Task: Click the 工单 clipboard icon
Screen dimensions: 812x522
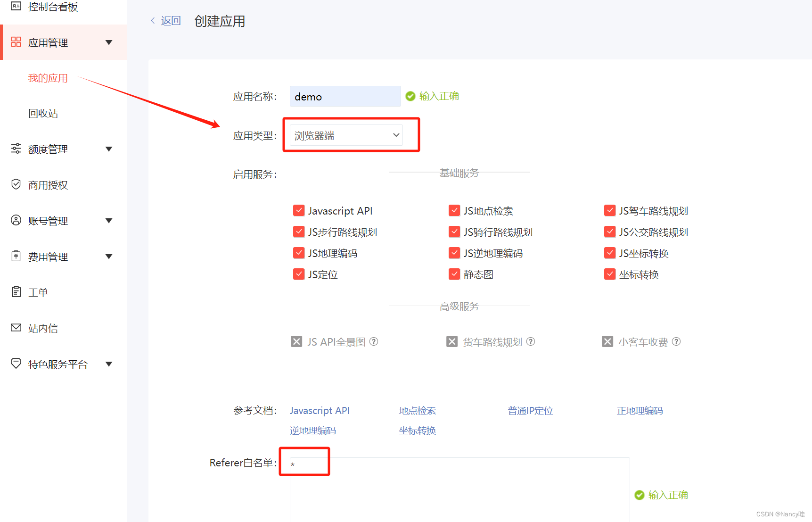Action: [x=16, y=292]
